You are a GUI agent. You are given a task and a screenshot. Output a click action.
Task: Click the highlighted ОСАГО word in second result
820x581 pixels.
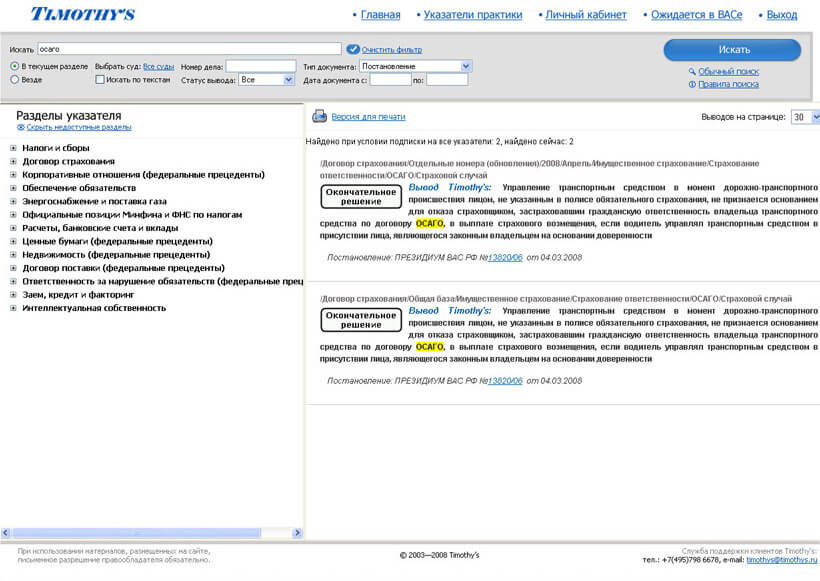click(429, 347)
